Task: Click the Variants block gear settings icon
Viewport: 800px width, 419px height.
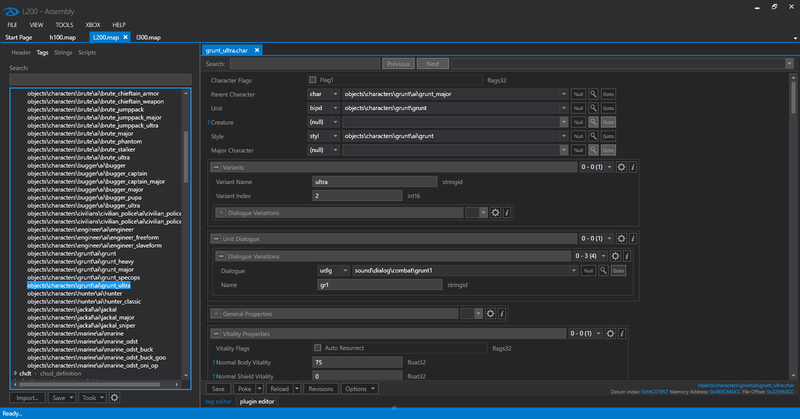Action: (x=621, y=167)
